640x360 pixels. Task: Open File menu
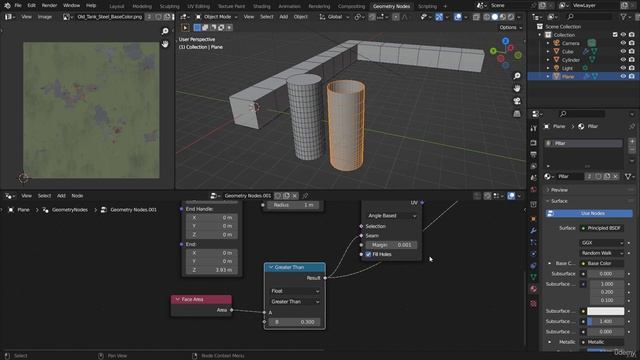[x=18, y=6]
